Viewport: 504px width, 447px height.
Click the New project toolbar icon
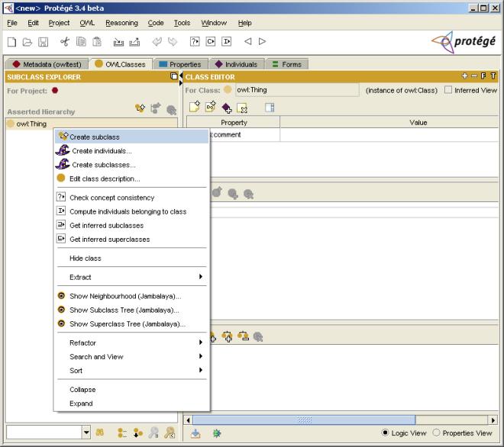[x=12, y=42]
